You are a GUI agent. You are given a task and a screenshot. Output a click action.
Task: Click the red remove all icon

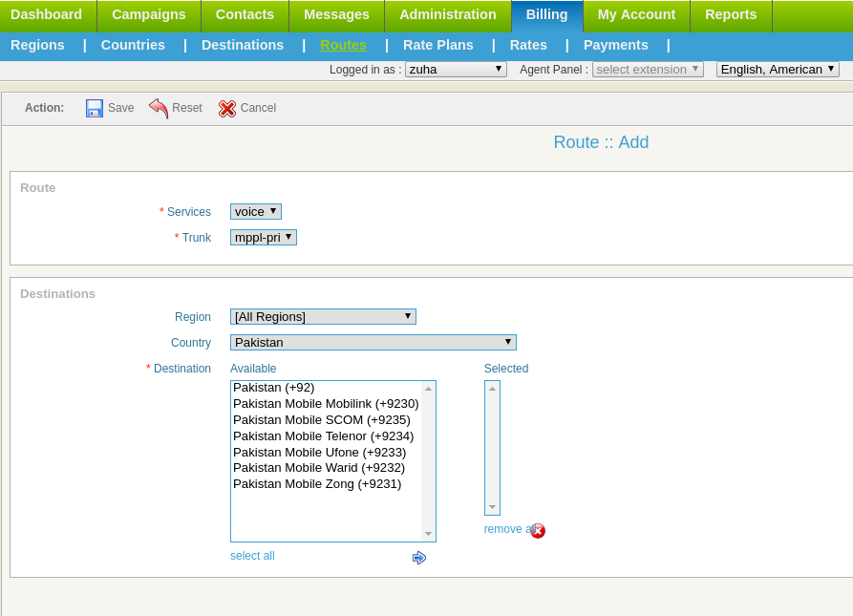pos(538,531)
